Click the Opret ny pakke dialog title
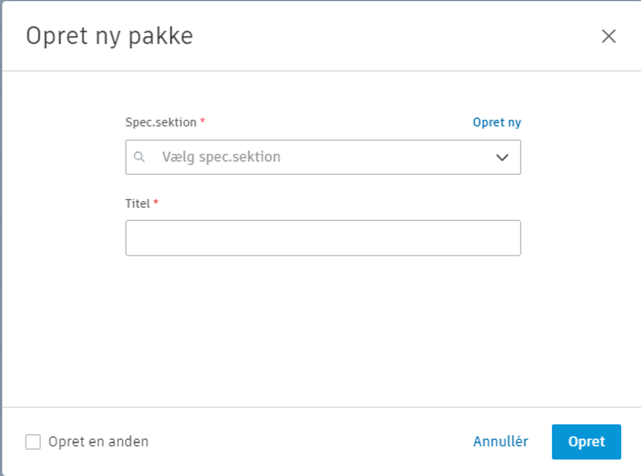This screenshot has height=476, width=641. (109, 37)
